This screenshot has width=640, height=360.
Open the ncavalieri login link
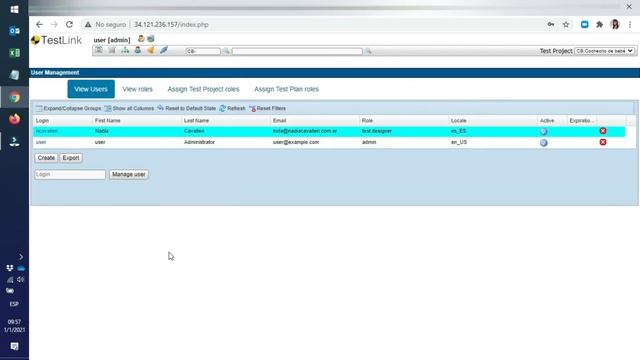(x=47, y=131)
